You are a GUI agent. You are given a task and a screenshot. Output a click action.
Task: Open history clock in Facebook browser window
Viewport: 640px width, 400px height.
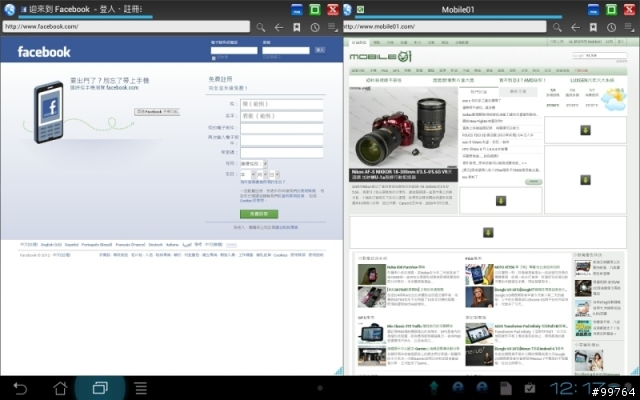pos(315,27)
